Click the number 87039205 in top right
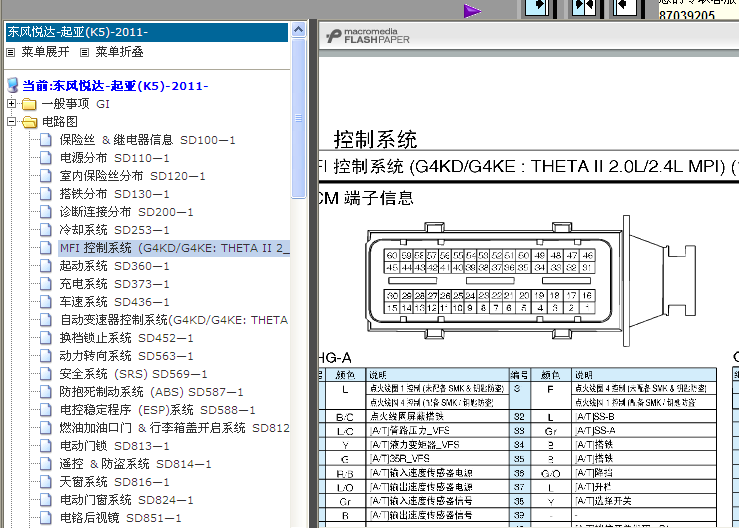The image size is (739, 528). click(687, 15)
